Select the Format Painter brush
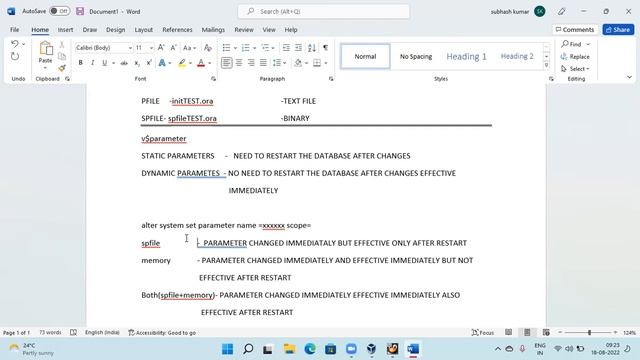This screenshot has width=640, height=360. [x=62, y=68]
